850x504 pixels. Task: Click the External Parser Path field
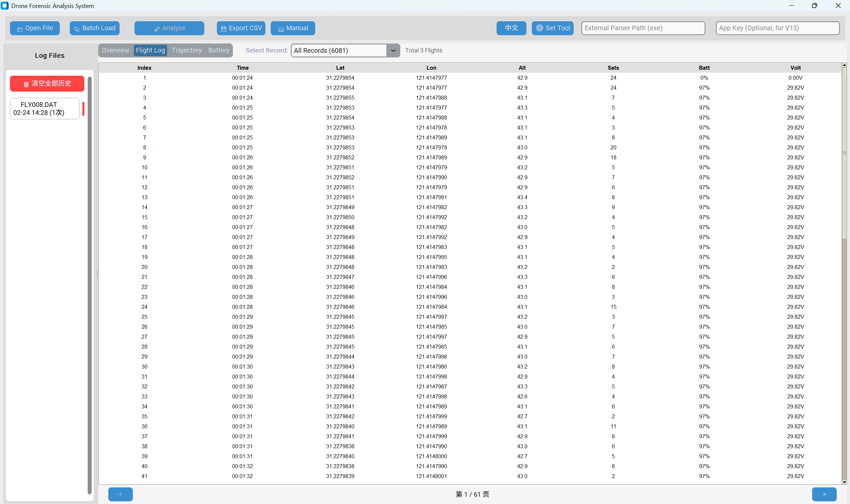tap(643, 28)
